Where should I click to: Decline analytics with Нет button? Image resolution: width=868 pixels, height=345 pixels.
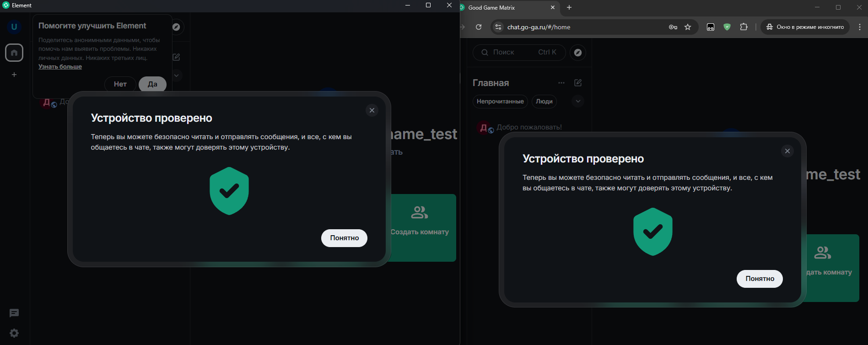[120, 84]
